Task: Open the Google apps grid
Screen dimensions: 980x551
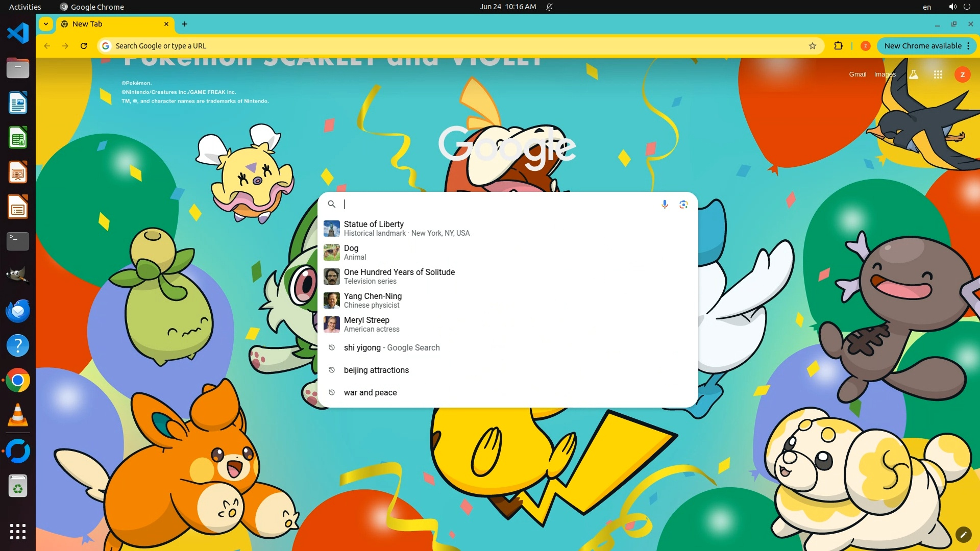Action: tap(938, 74)
